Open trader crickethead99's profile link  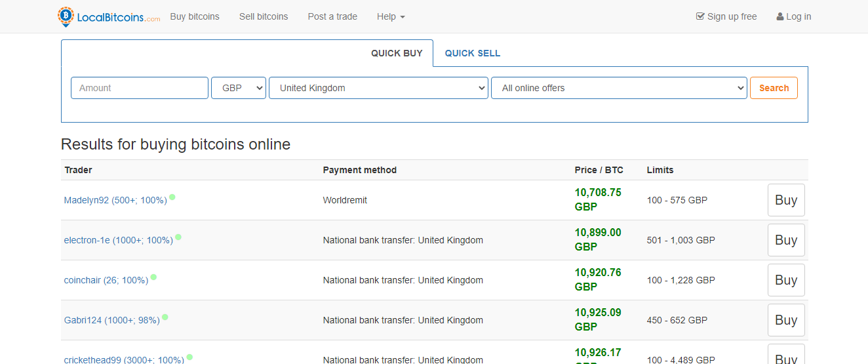tap(124, 359)
